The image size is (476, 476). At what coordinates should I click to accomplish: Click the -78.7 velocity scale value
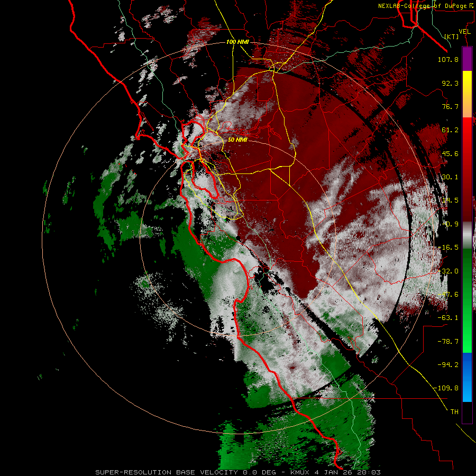click(448, 342)
